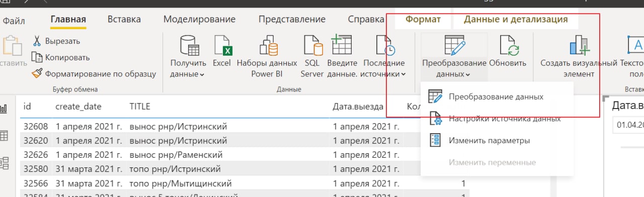Click Создать визуальный элемент icon
Viewport: 644px width, 197px height.
pyautogui.click(x=579, y=46)
